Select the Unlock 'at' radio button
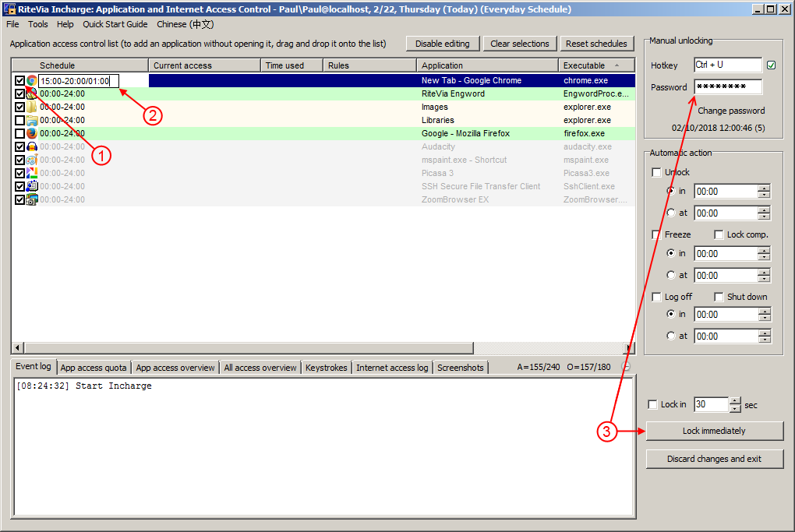Viewport: 795px width, 532px height. (x=671, y=213)
